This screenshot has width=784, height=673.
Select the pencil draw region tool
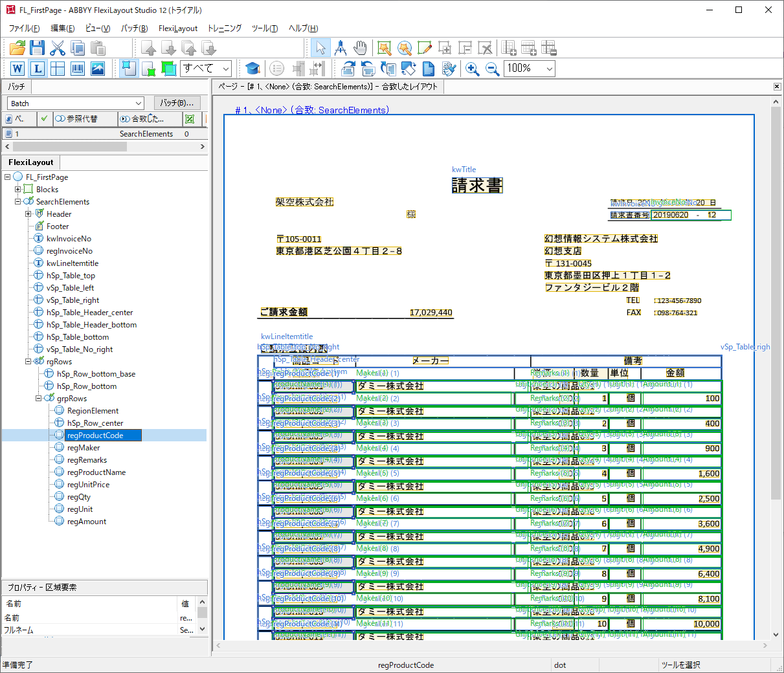[x=425, y=48]
